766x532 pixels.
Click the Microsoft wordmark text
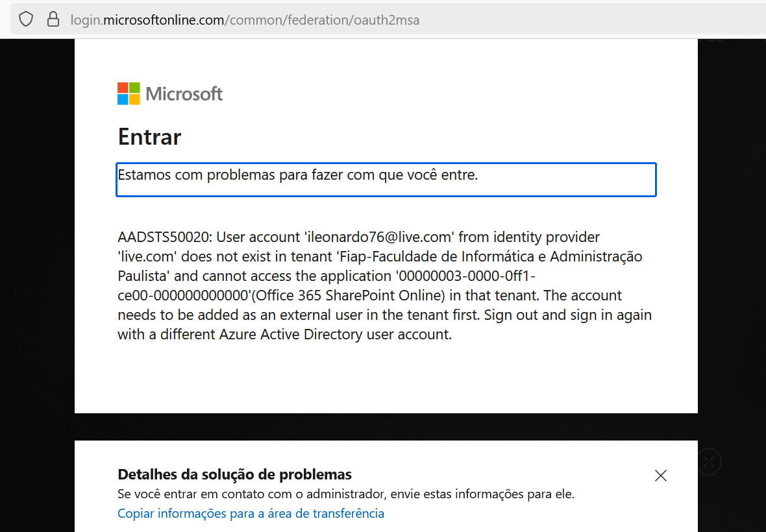(184, 94)
